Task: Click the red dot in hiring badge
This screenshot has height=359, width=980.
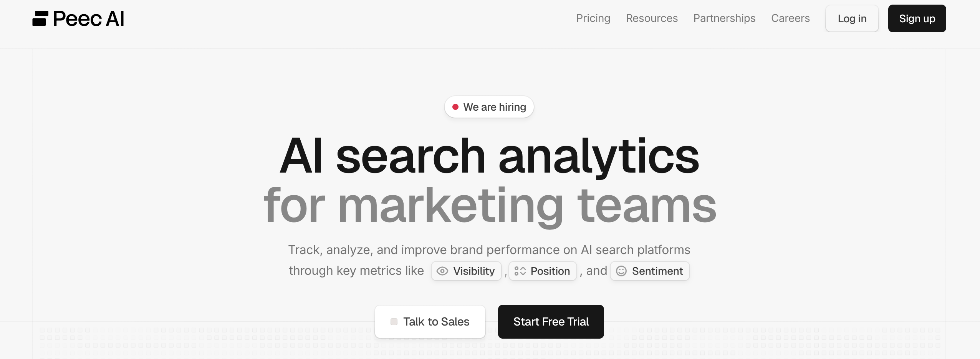Action: [x=456, y=107]
